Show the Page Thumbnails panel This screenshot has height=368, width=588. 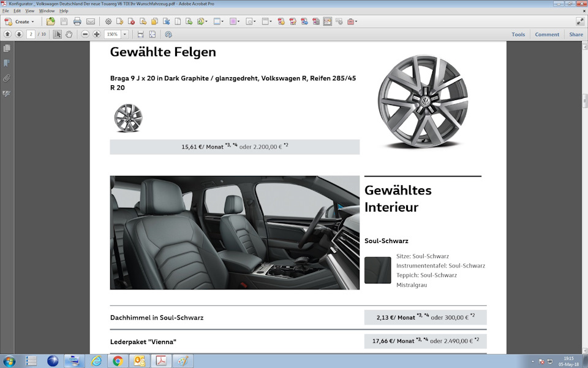(7, 48)
